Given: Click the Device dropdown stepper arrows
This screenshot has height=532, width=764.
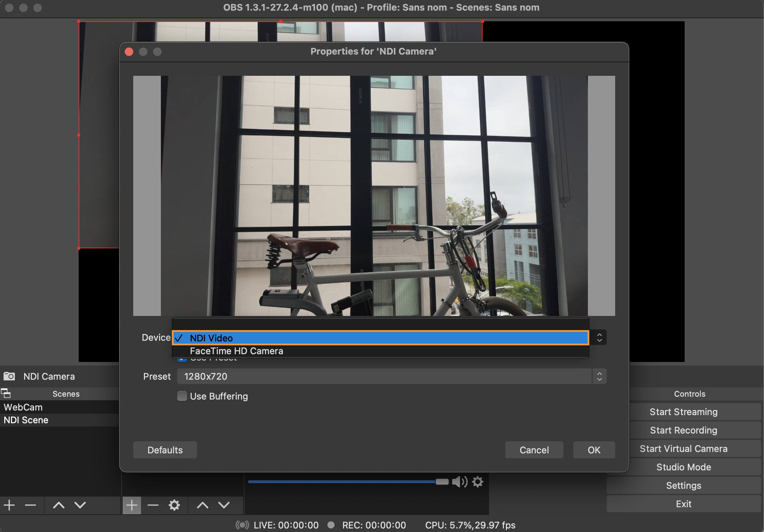Looking at the screenshot, I should click(599, 338).
